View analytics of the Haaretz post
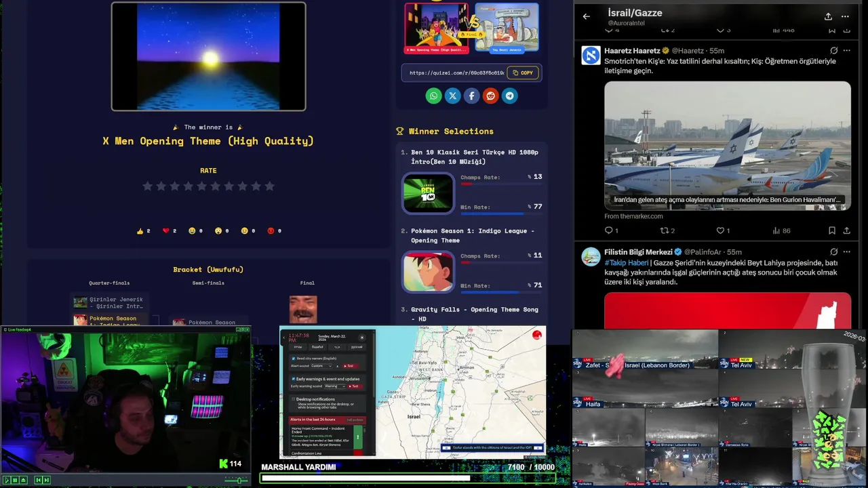Image resolution: width=868 pixels, height=488 pixels. 778,230
